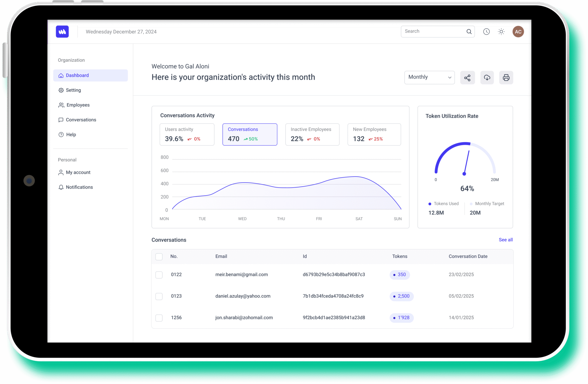Screen dimensions: 588x384
Task: Click the cloud download icon
Action: click(x=487, y=78)
